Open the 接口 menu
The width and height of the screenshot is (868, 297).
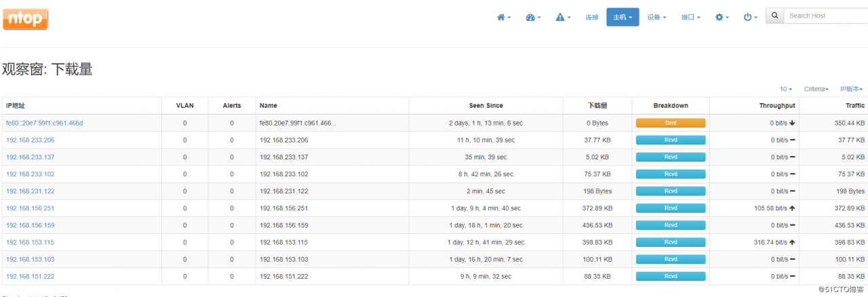pos(690,17)
